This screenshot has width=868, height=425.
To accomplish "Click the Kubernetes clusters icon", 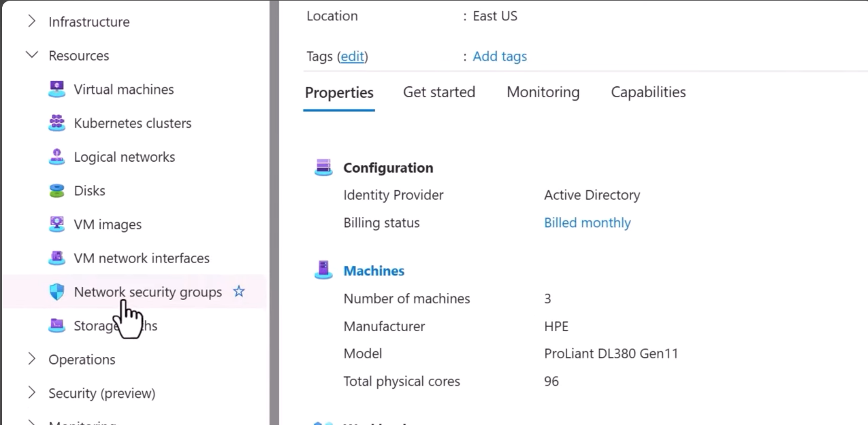I will tap(57, 123).
